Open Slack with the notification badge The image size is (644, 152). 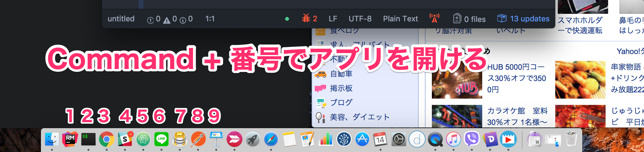125,139
